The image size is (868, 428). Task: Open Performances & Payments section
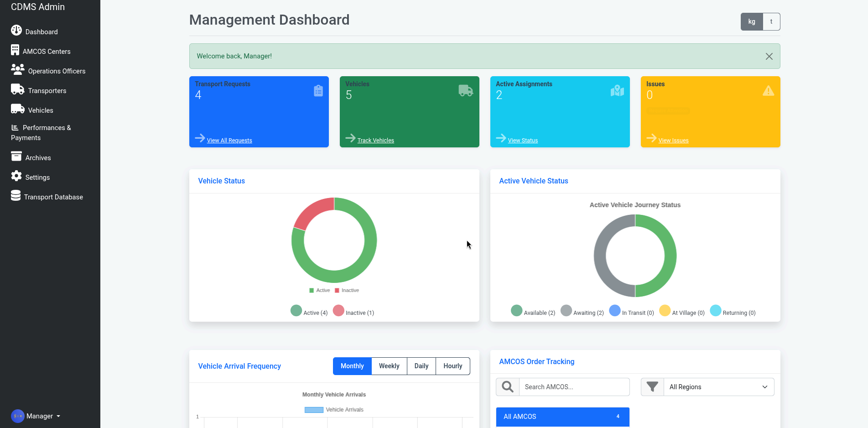click(x=41, y=132)
